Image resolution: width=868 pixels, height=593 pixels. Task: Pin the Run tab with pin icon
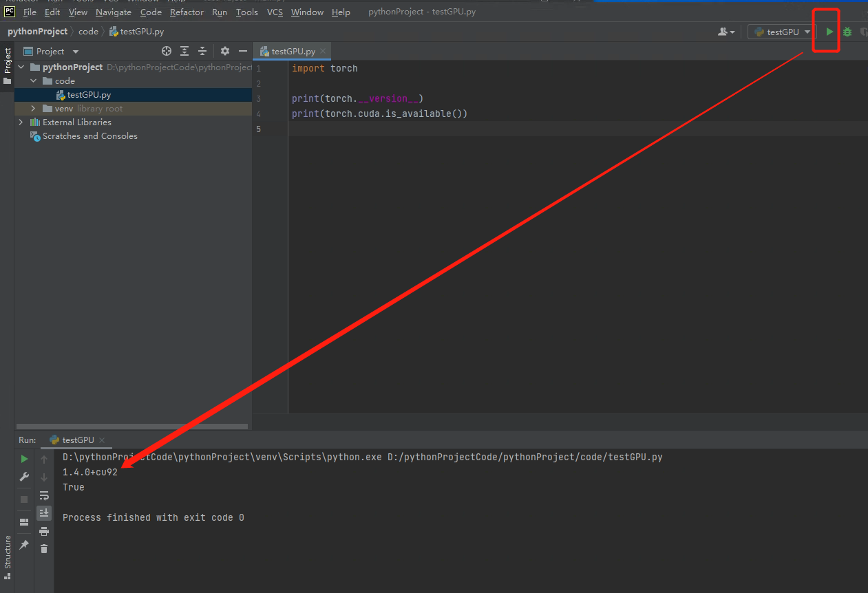click(x=24, y=544)
